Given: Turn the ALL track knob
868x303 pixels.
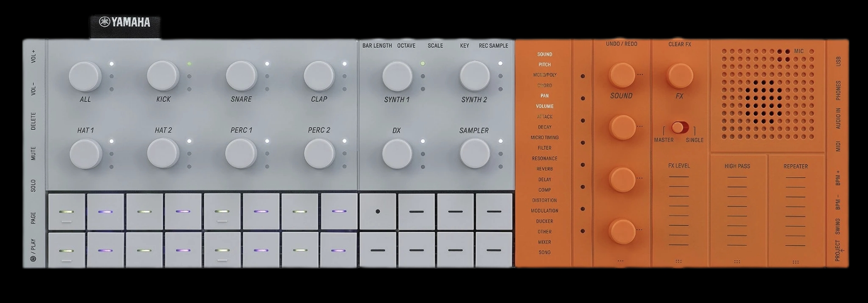Looking at the screenshot, I should click(85, 76).
